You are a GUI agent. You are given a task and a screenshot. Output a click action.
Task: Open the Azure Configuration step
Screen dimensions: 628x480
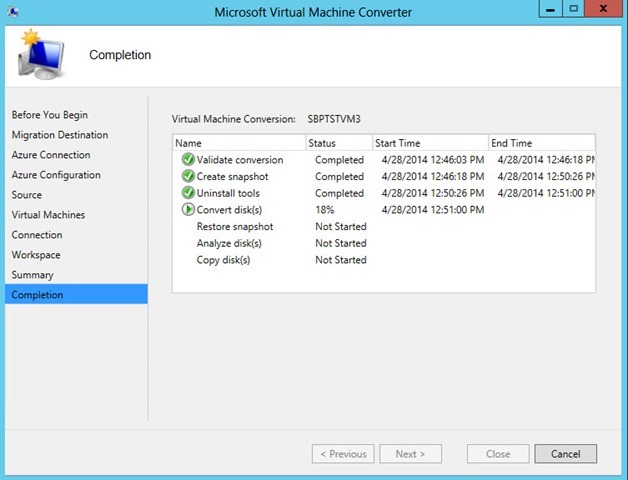pyautogui.click(x=56, y=175)
